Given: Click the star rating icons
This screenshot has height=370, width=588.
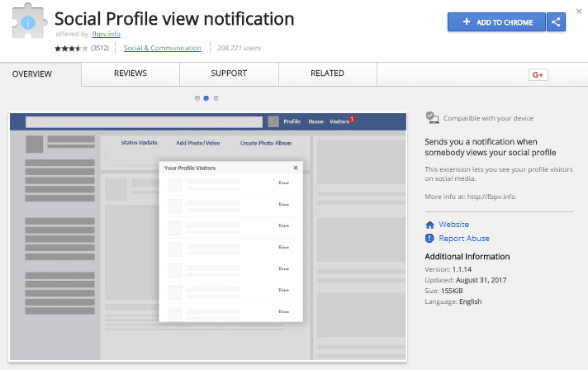Looking at the screenshot, I should (71, 49).
